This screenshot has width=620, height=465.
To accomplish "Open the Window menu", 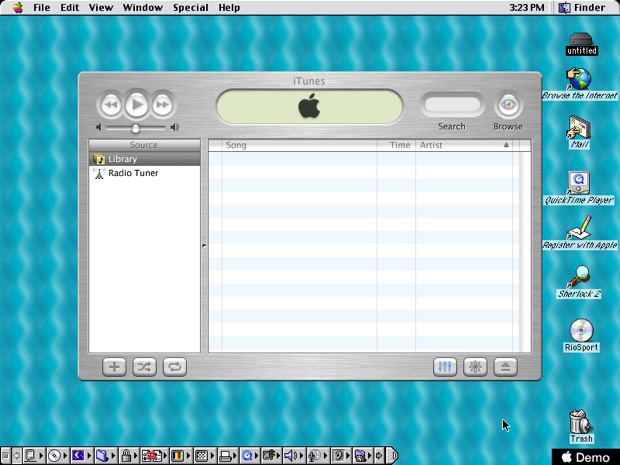I will pos(143,8).
